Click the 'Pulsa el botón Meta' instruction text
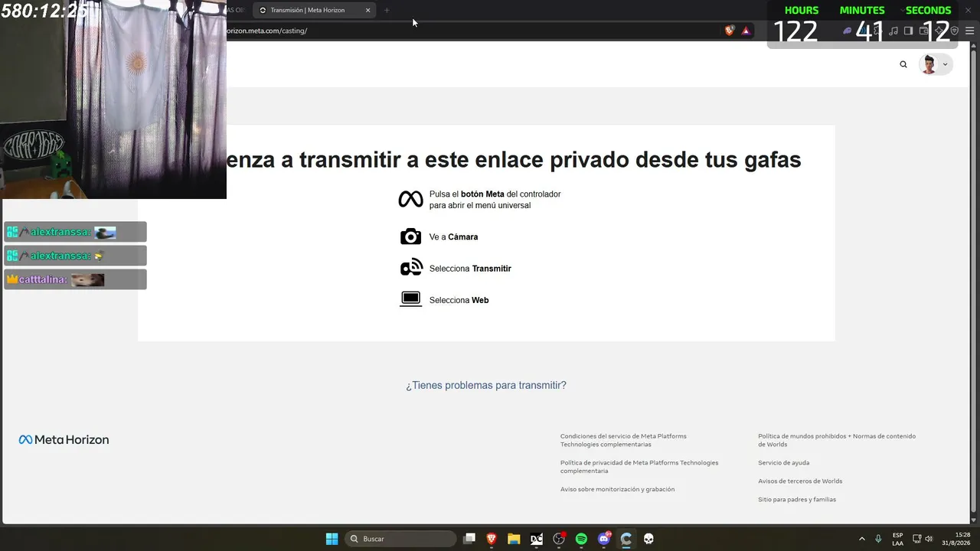 pyautogui.click(x=495, y=200)
